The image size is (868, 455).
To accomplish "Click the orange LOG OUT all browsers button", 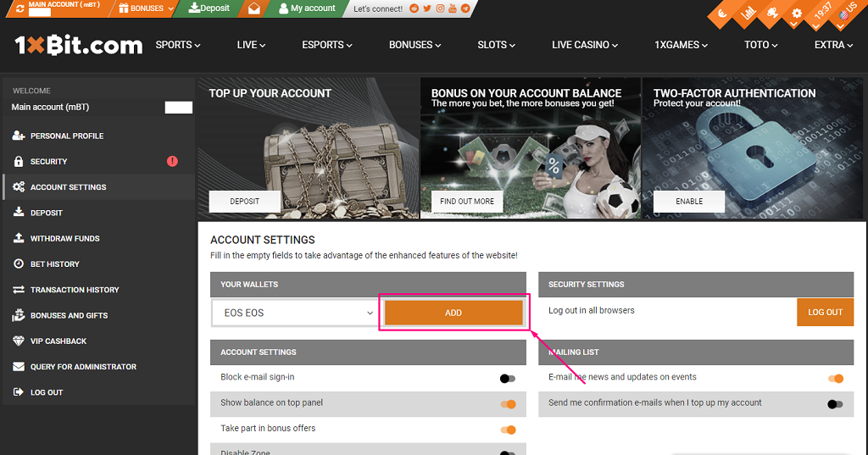I will [x=825, y=312].
